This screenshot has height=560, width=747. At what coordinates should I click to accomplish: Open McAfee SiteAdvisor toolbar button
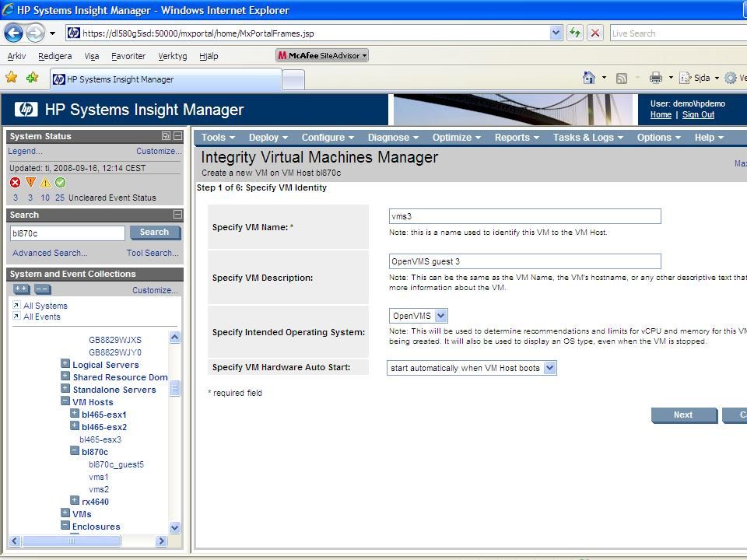pyautogui.click(x=322, y=55)
